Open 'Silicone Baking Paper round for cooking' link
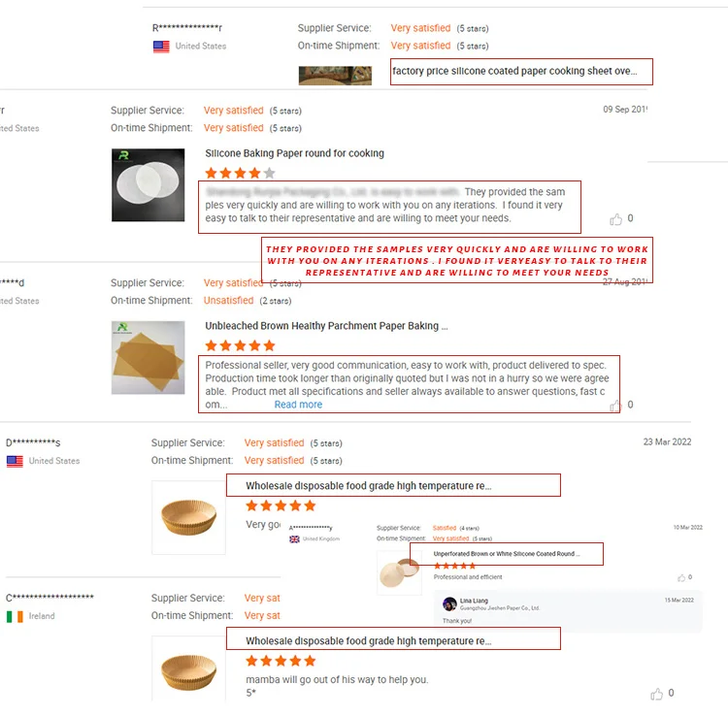This screenshot has height=717, width=728. (x=294, y=153)
